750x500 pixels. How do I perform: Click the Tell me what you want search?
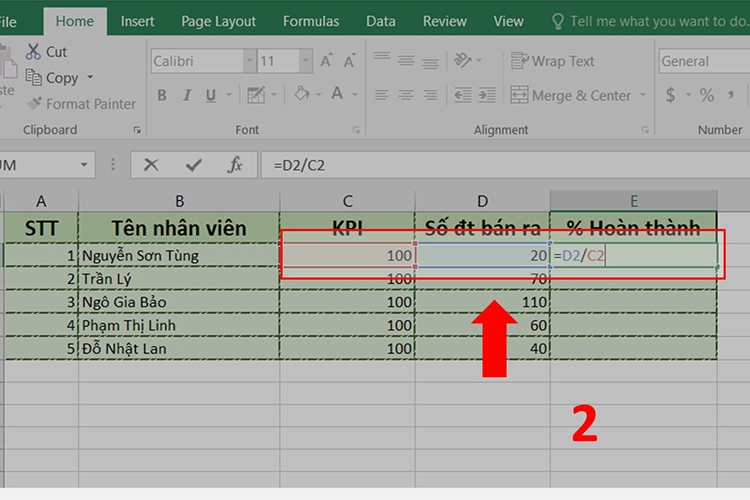click(651, 21)
